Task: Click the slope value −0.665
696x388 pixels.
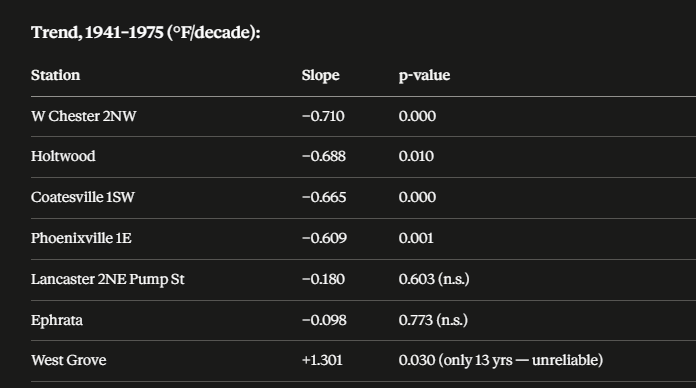Action: click(x=324, y=197)
